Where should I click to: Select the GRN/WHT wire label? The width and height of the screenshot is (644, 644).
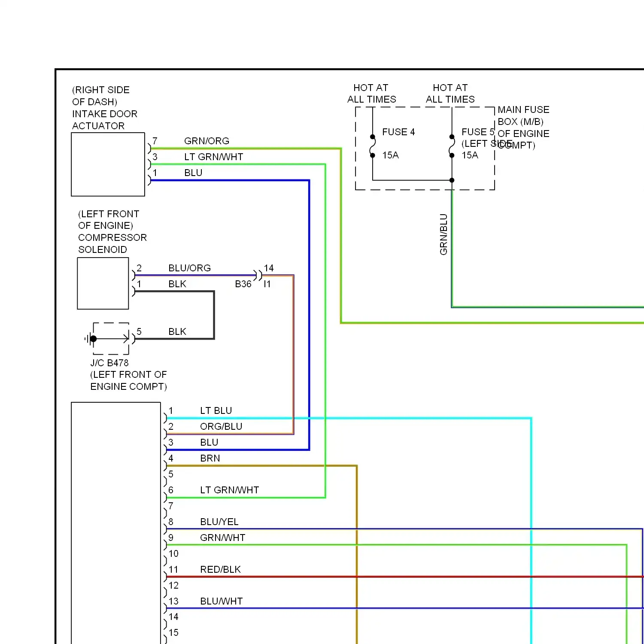pos(222,538)
